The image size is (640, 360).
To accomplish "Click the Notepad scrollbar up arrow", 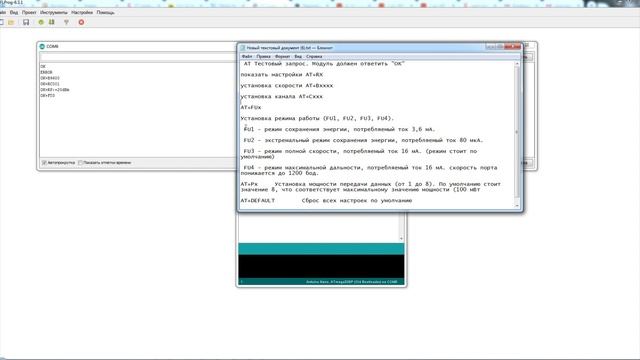I will (x=517, y=64).
